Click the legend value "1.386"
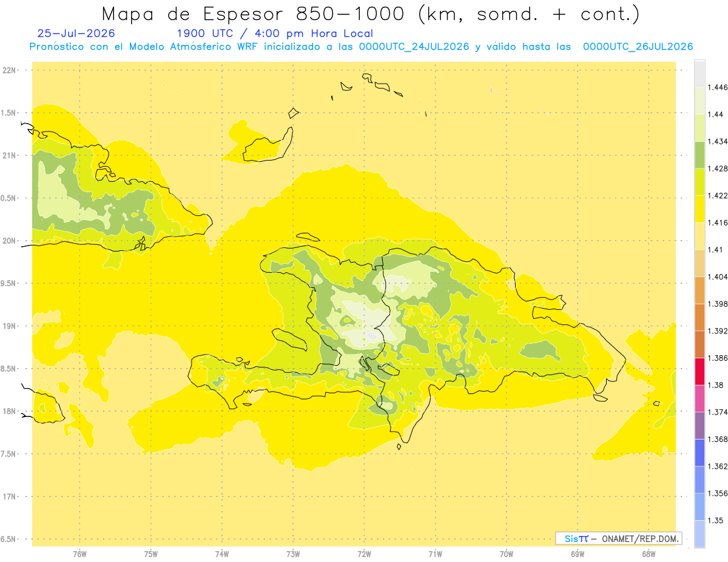 click(719, 358)
